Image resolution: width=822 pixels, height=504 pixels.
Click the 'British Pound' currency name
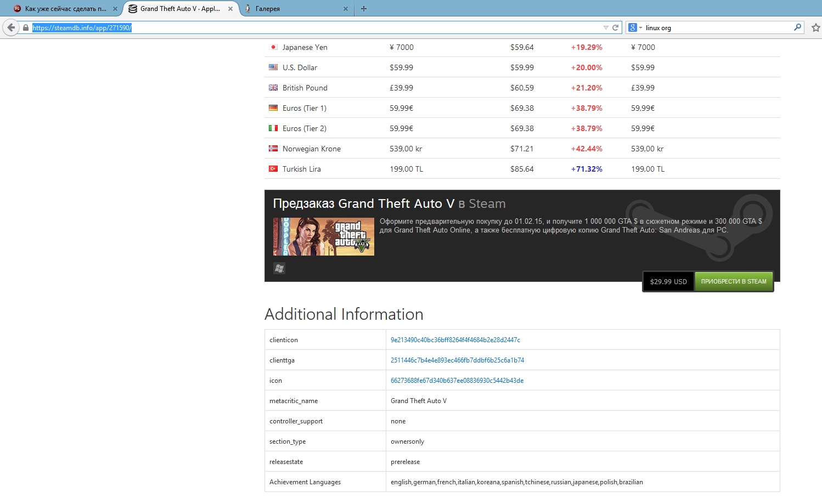tap(305, 88)
